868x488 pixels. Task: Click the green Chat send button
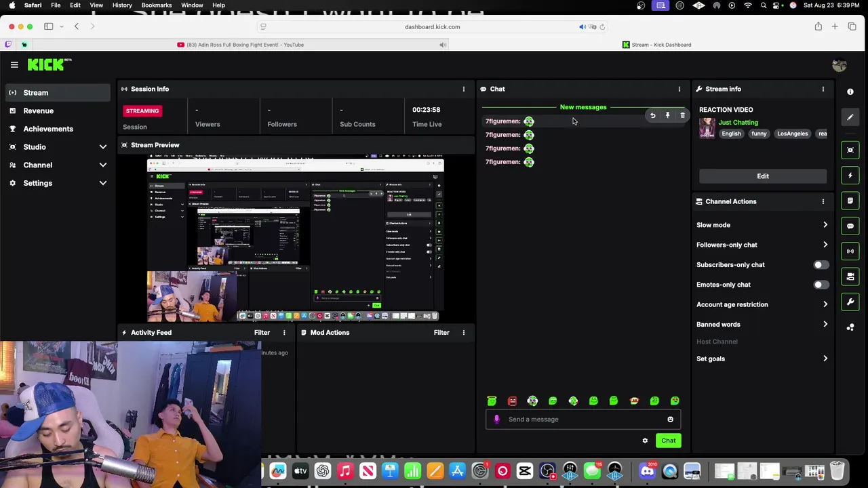coord(668,441)
